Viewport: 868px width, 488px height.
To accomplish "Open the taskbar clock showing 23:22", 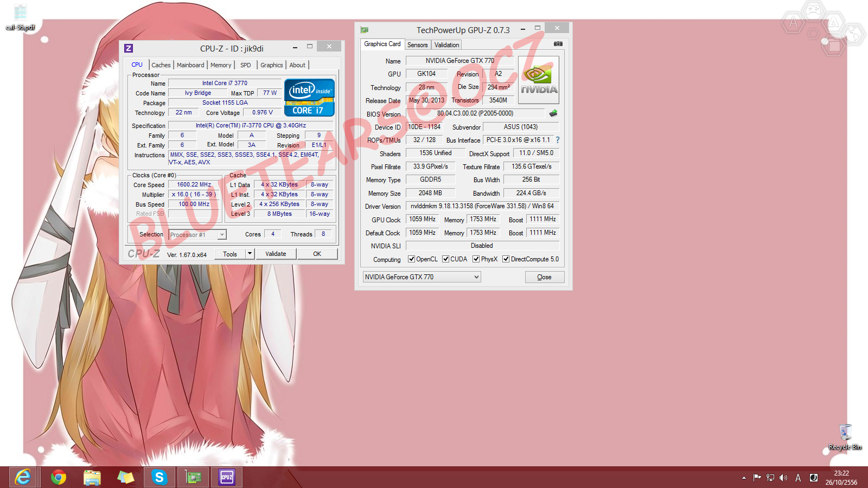I will [841, 478].
